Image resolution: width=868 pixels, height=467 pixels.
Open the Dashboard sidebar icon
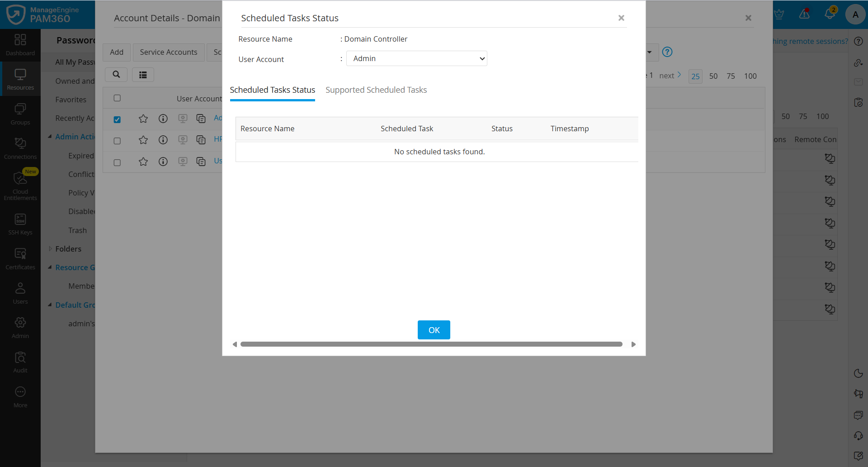(20, 45)
